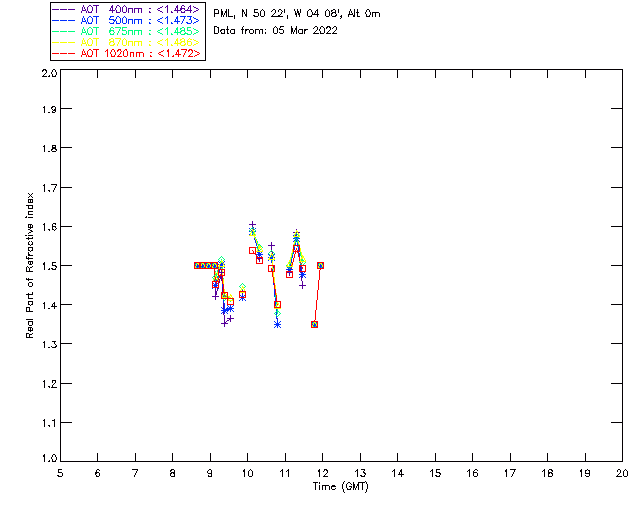
Task: Click the last data point at 1.5 near hour 12
Action: coord(320,265)
